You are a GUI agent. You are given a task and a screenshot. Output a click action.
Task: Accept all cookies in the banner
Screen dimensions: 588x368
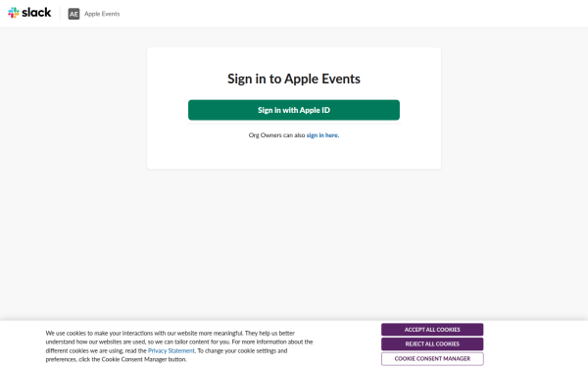(x=432, y=330)
